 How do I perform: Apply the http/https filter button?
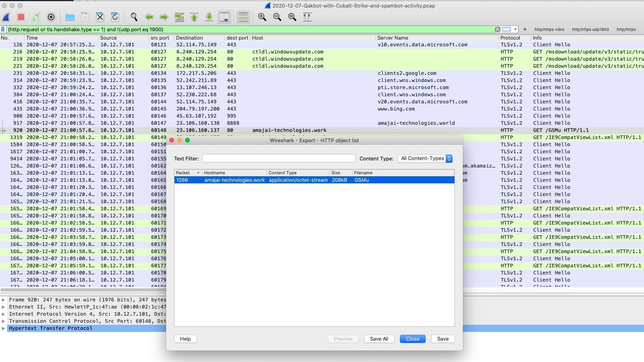pos(626,29)
